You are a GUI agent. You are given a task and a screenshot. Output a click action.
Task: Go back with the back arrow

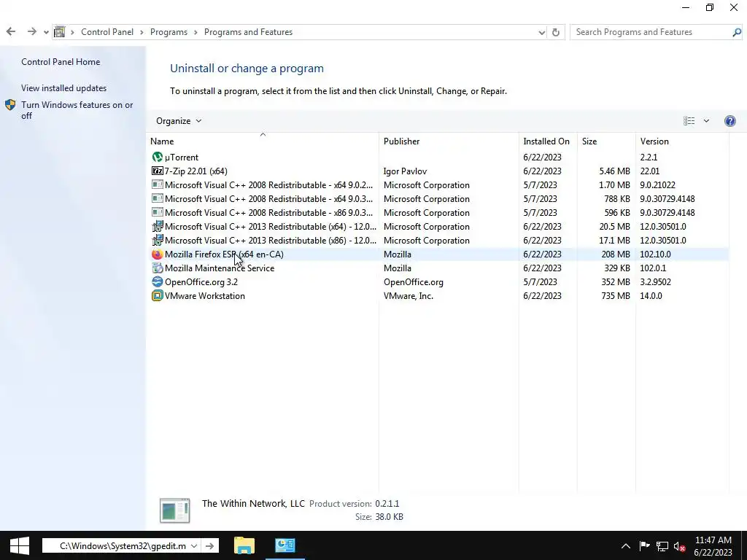[x=11, y=32]
